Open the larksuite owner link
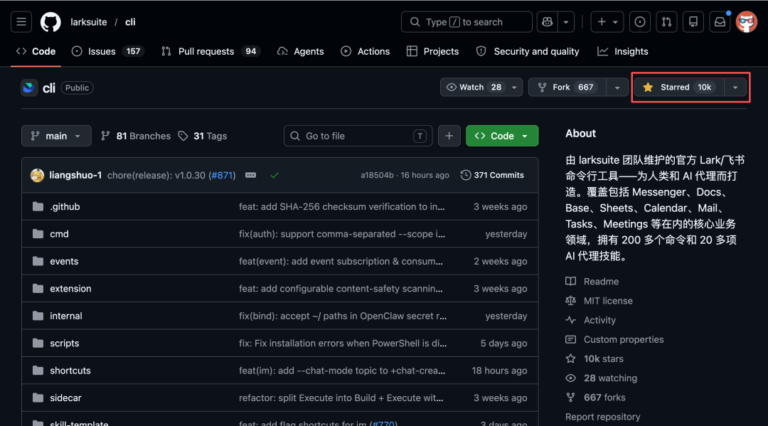The image size is (768, 426). 89,22
